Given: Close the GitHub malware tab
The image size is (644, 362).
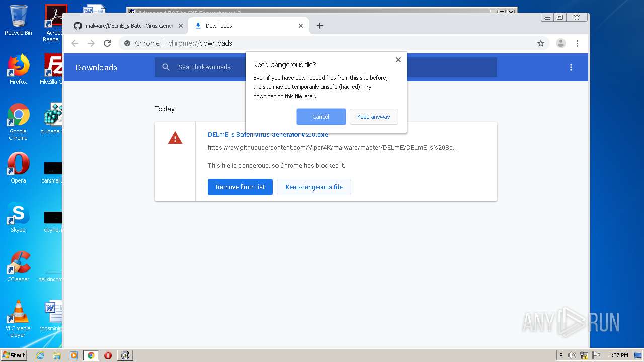Looking at the screenshot, I should (x=181, y=26).
